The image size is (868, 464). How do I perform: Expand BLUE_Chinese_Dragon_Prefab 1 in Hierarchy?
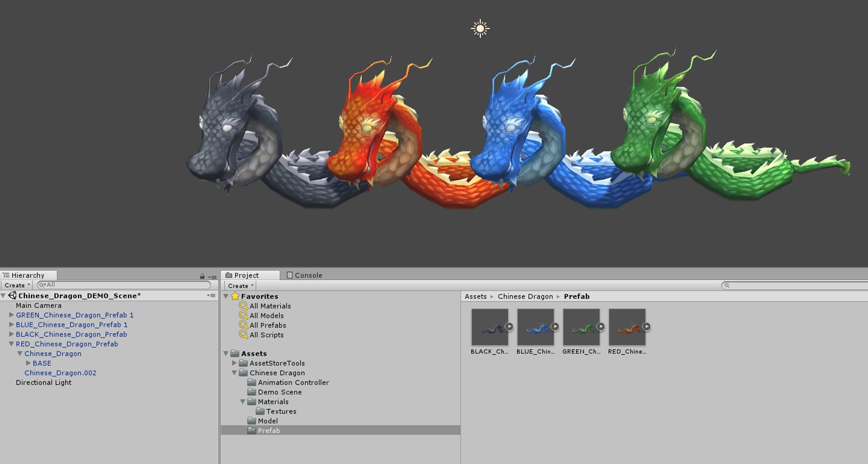pos(11,324)
